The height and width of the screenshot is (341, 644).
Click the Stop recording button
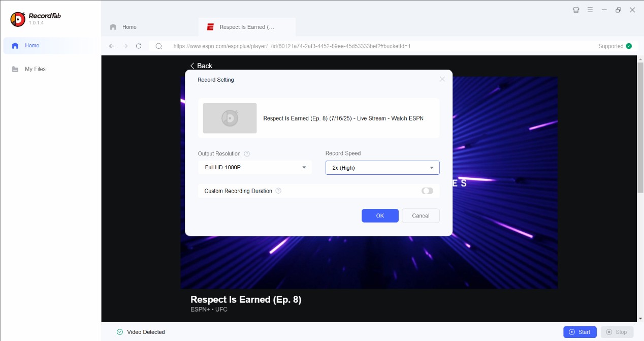pyautogui.click(x=617, y=332)
